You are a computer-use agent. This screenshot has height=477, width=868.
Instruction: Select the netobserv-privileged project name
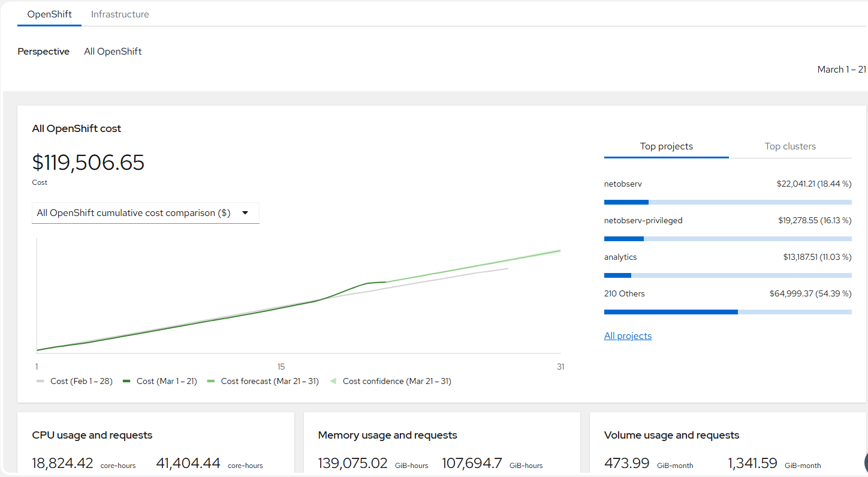tap(643, 221)
